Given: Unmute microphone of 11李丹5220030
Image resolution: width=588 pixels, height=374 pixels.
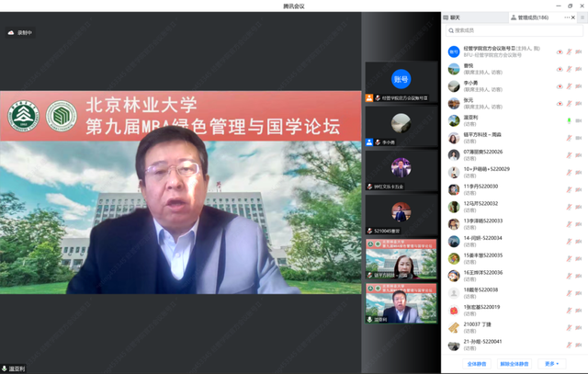Looking at the screenshot, I should tap(569, 190).
